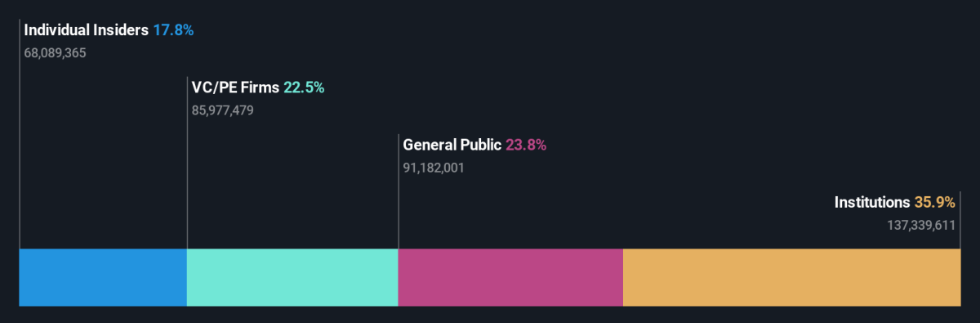This screenshot has height=323, width=980.
Task: Click the blue Individual Insiders bar segment
Action: tap(103, 277)
